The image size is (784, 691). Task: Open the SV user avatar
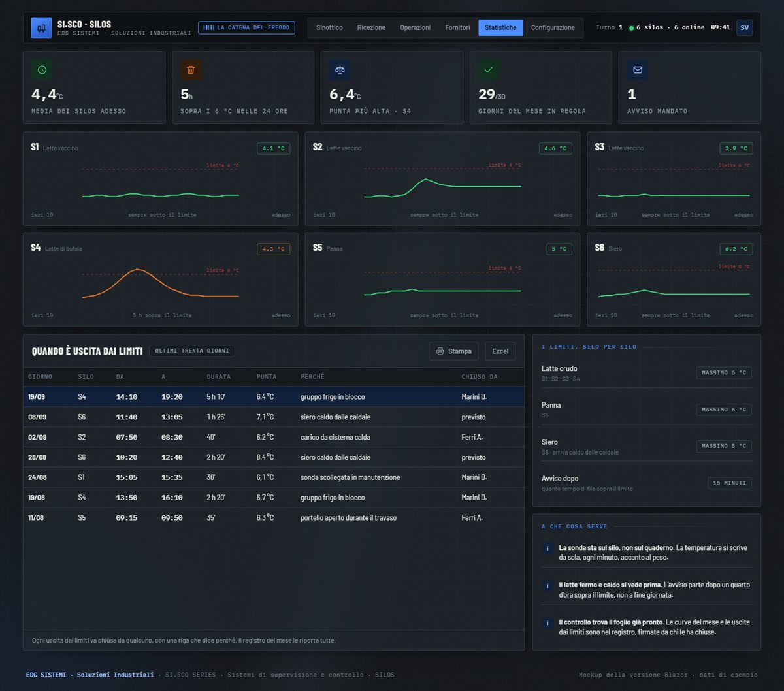(x=744, y=27)
